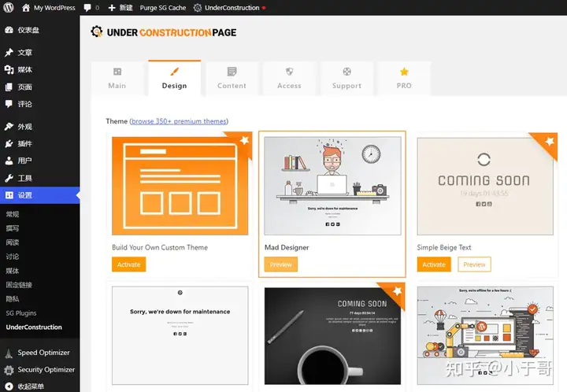This screenshot has height=392, width=567.
Task: Click the Pages (页面) sidebar icon
Action: point(9,87)
